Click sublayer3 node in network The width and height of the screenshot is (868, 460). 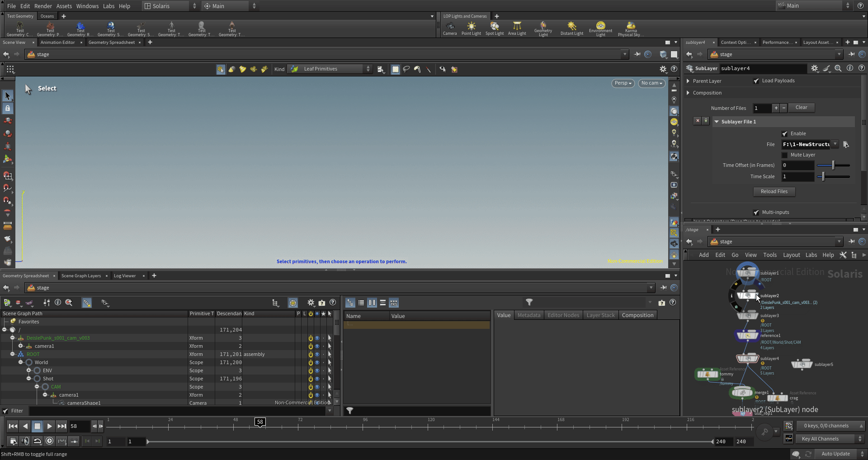[x=748, y=316]
